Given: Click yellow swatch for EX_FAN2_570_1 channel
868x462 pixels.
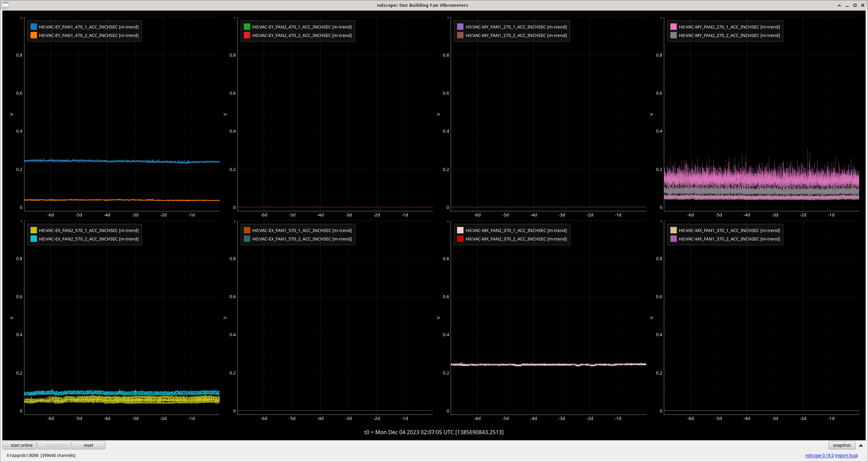Looking at the screenshot, I should pos(34,230).
